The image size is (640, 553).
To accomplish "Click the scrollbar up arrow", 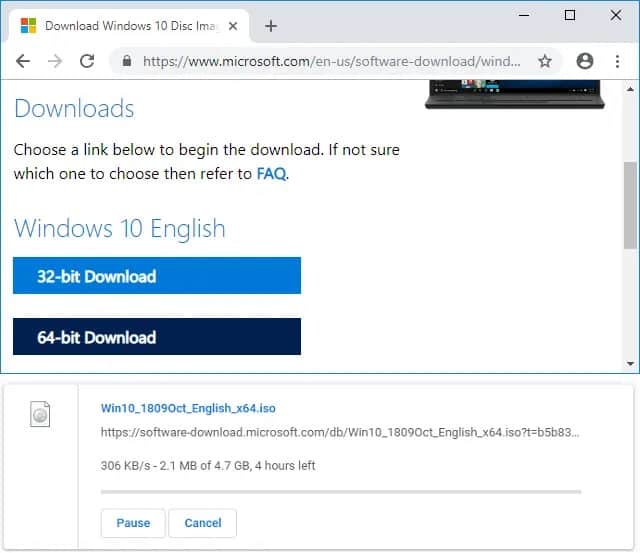I will [631, 89].
